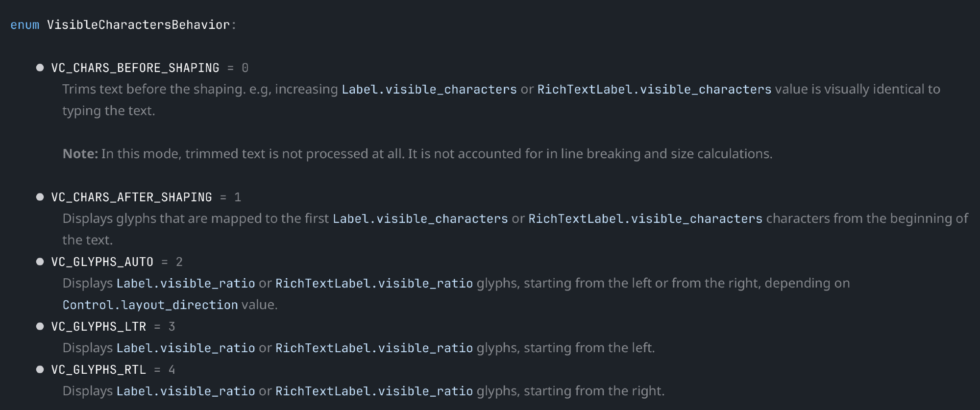This screenshot has height=410, width=980.
Task: Open Label.visible_ratio link under VC_GLYPHS_AUTO
Action: pyautogui.click(x=185, y=284)
